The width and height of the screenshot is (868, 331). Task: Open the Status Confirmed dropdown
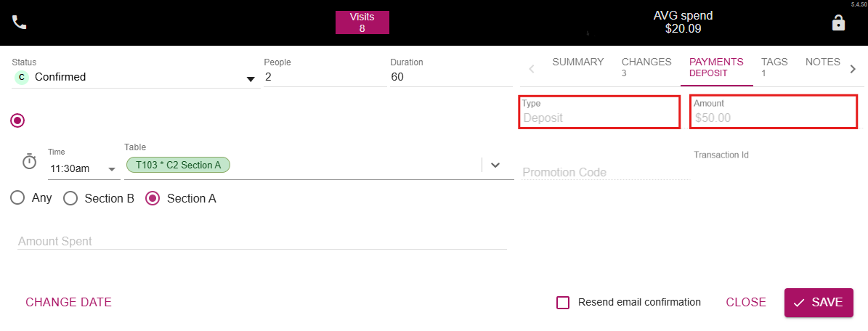pos(136,78)
